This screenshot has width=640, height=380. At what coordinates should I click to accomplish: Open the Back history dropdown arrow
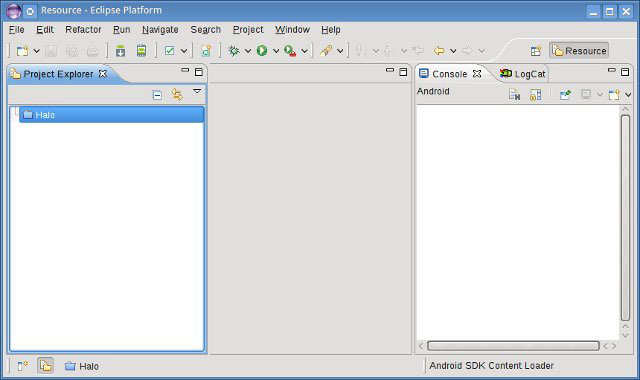[x=453, y=51]
